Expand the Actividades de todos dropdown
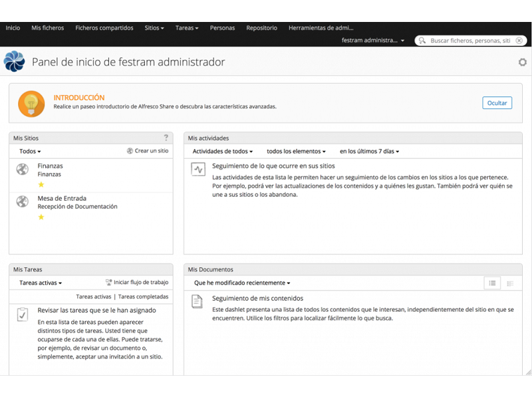Image resolution: width=532 pixels, height=399 pixels. 223,152
